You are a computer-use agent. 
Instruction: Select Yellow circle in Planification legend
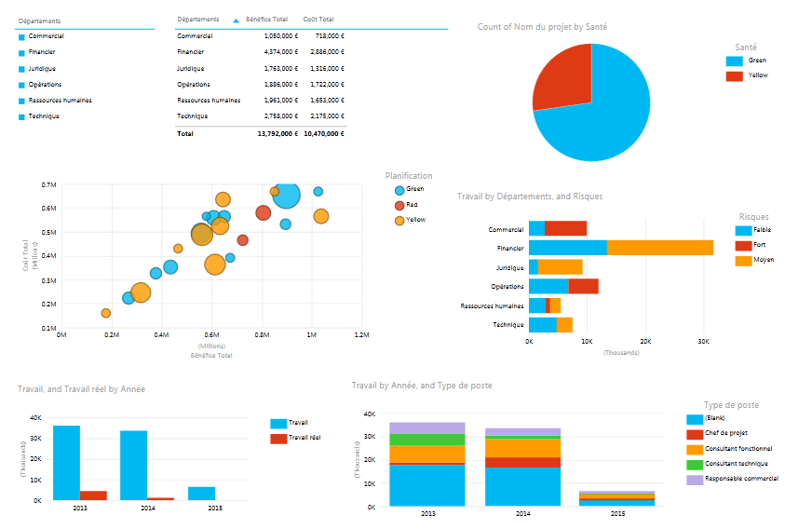click(x=399, y=221)
